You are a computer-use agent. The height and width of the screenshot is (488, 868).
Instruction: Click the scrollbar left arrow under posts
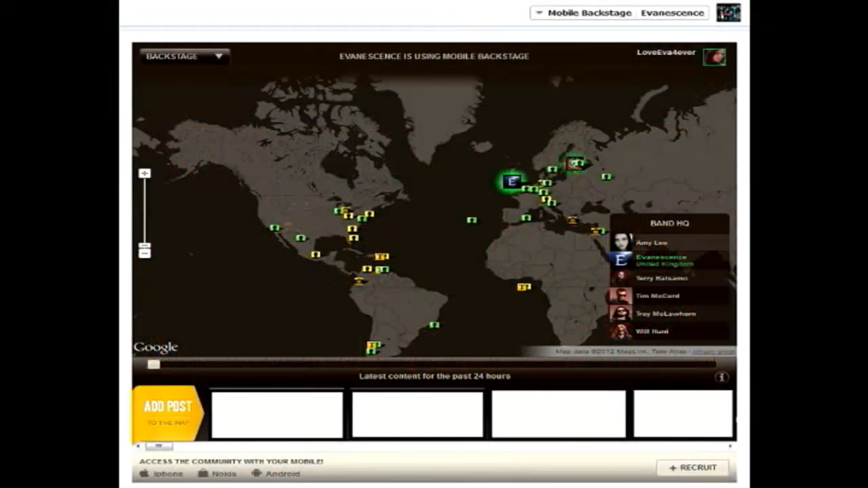(x=138, y=446)
